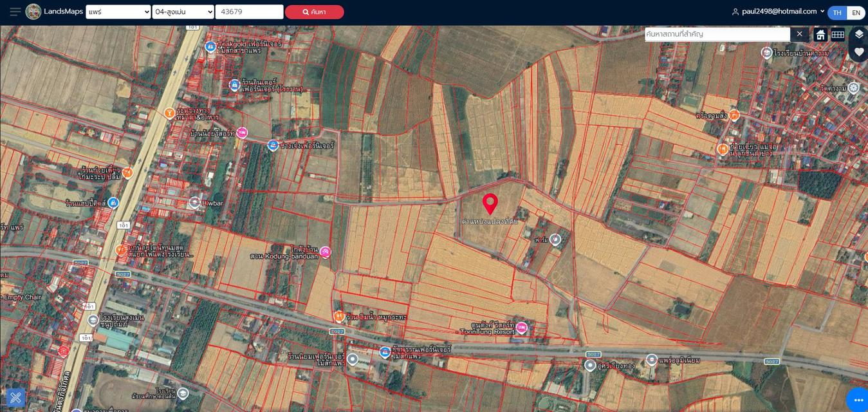Click วัดต่างาม temple marker

(x=854, y=88)
